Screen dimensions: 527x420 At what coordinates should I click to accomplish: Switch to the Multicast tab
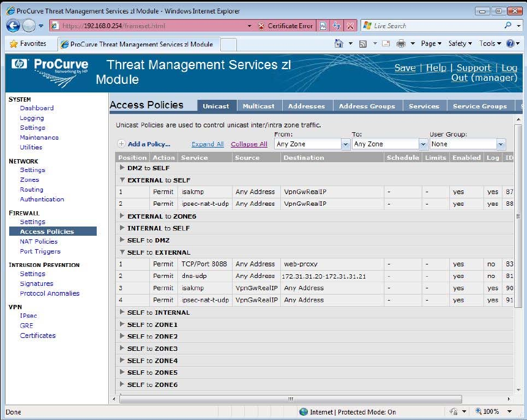click(x=259, y=106)
